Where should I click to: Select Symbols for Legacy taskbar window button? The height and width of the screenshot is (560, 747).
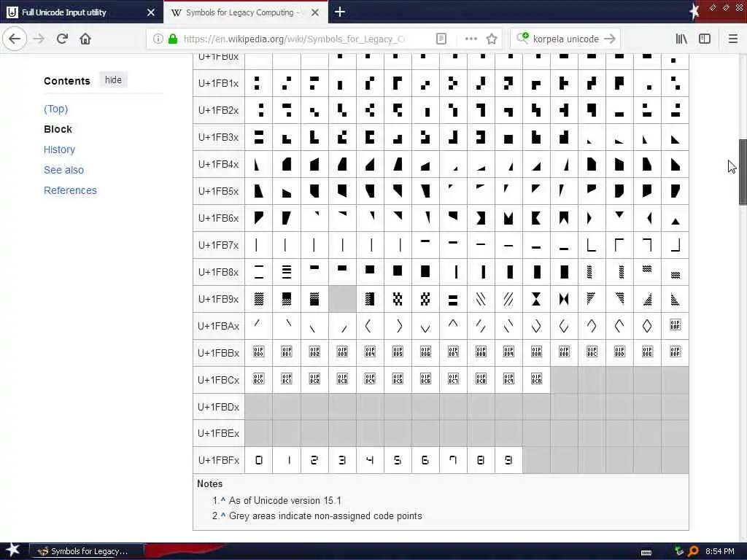[x=86, y=551]
